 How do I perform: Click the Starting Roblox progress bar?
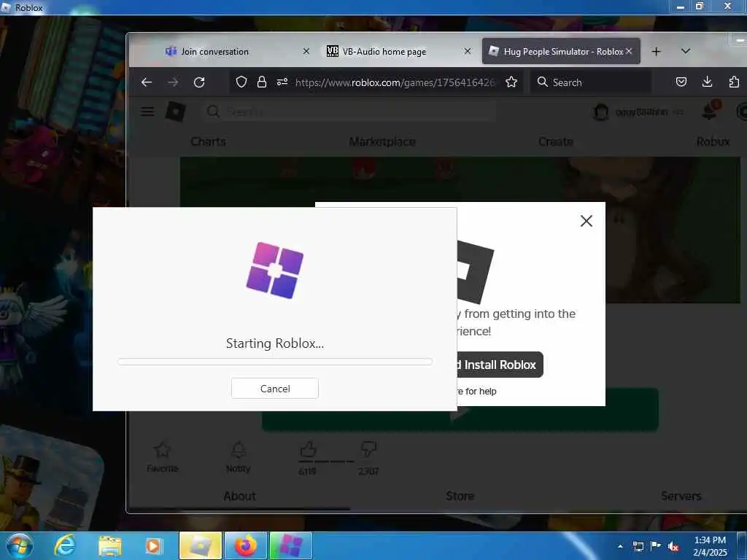tap(275, 362)
